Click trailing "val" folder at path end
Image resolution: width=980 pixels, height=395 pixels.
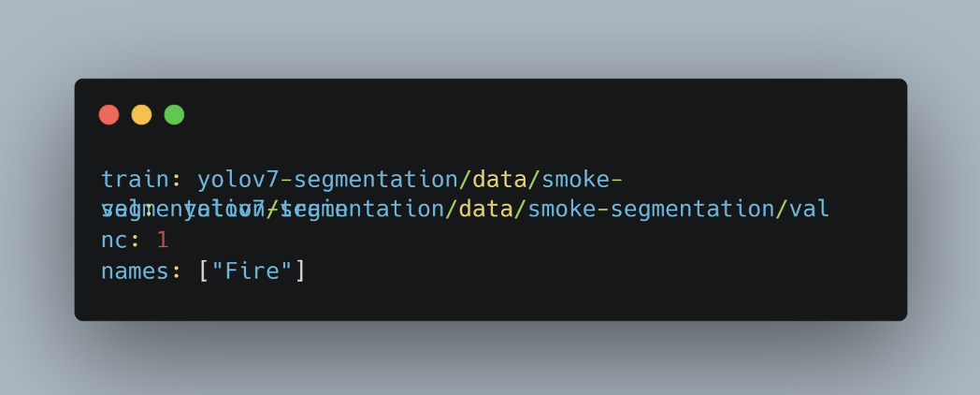click(x=809, y=209)
